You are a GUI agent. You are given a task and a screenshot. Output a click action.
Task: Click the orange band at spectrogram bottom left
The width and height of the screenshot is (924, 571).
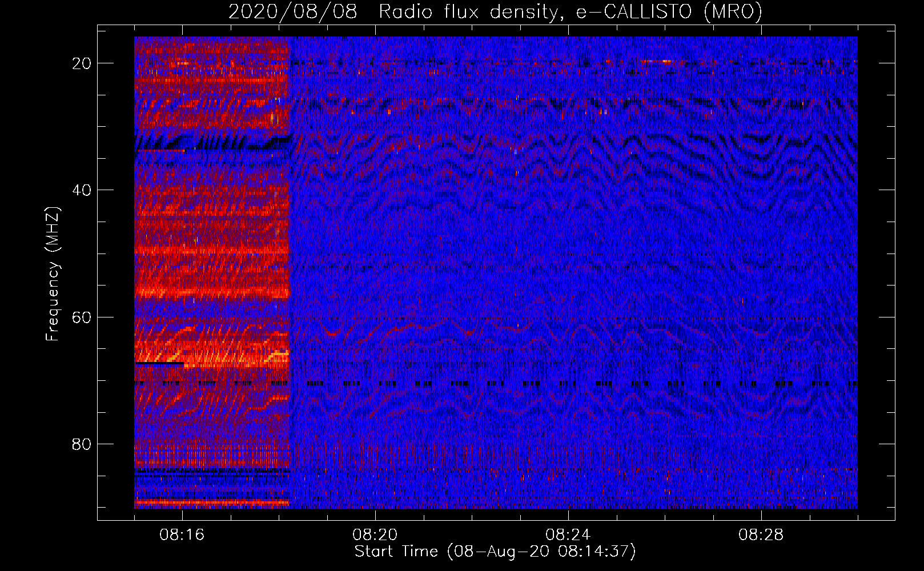click(x=211, y=503)
